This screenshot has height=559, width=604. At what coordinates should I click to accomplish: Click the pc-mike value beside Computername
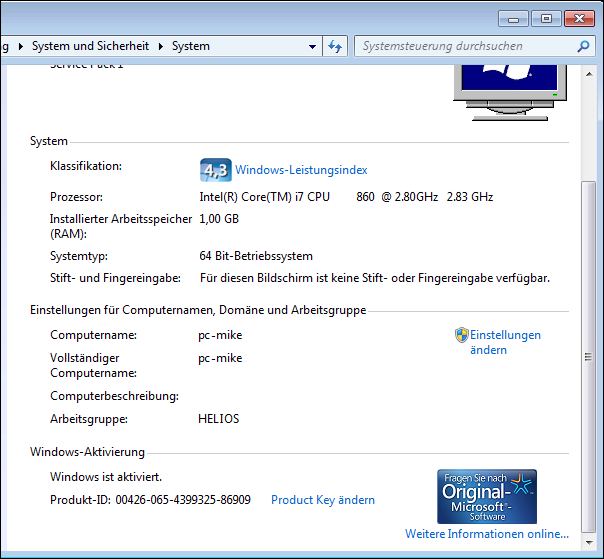[x=220, y=335]
